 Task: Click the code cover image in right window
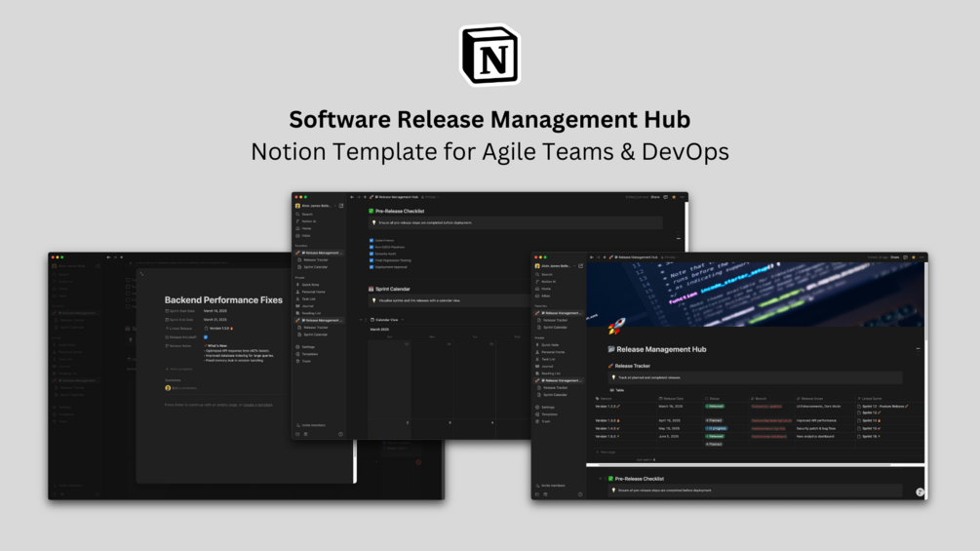pos(755,294)
